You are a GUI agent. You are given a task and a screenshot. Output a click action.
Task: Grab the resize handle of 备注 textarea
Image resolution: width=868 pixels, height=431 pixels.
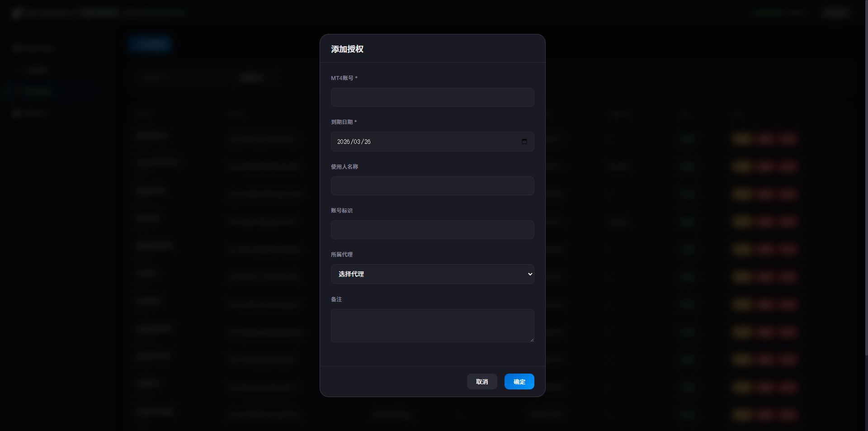[x=532, y=340]
